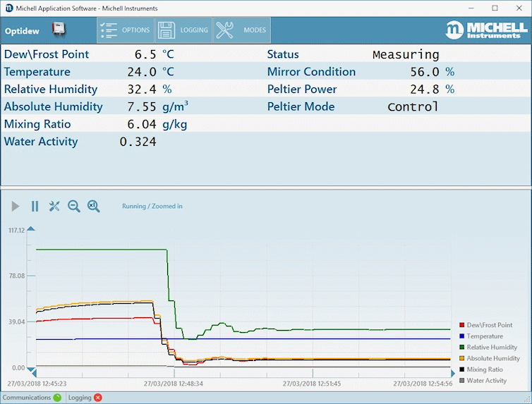Screen dimensions: 532x404
Task: Open the MODES menu
Action: point(242,30)
